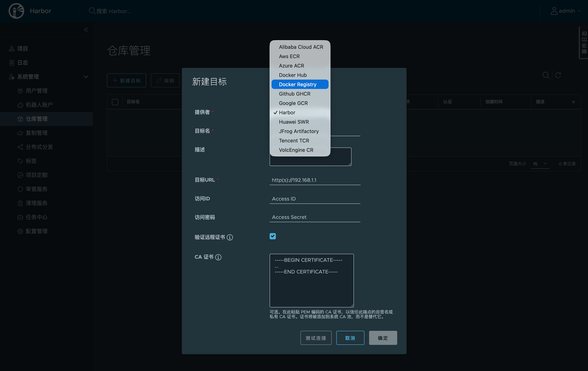Open the admin account dropdown arrow
This screenshot has height=371, width=588.
[579, 11]
